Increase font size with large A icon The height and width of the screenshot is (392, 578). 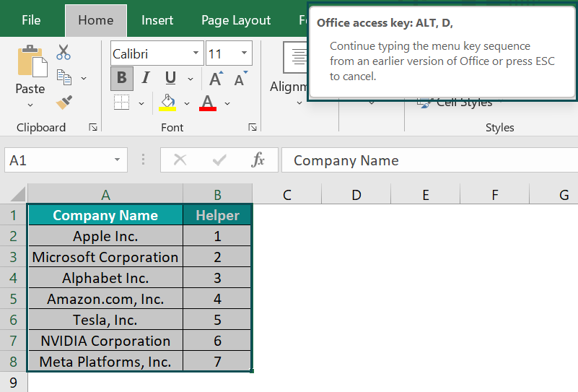pos(216,79)
